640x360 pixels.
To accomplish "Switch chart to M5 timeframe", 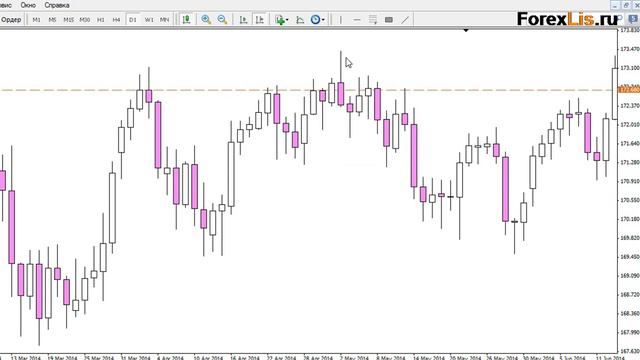I will pos(52,20).
